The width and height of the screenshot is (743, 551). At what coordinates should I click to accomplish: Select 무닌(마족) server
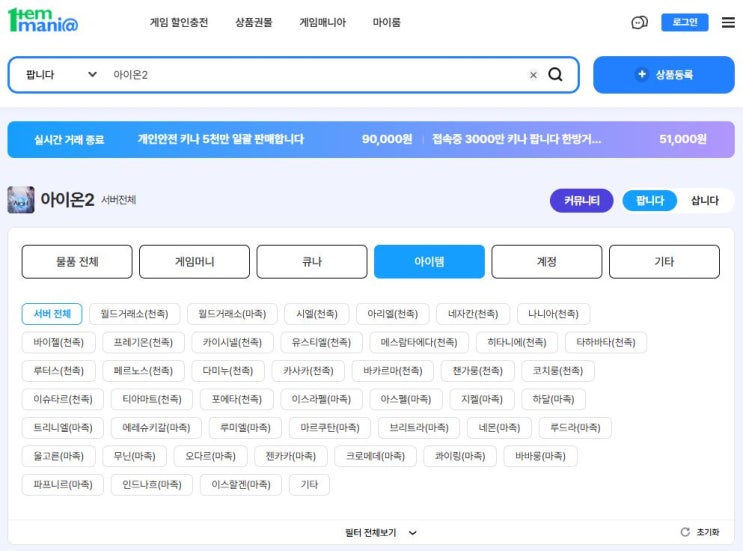135,456
